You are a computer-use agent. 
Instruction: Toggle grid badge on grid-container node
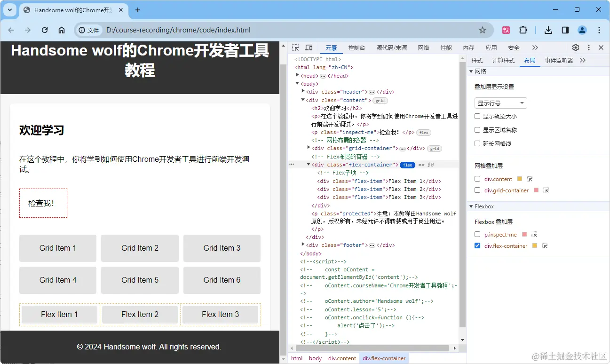click(435, 149)
